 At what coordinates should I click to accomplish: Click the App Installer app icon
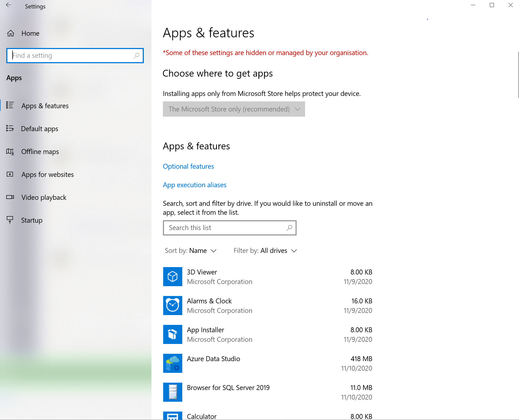173,334
